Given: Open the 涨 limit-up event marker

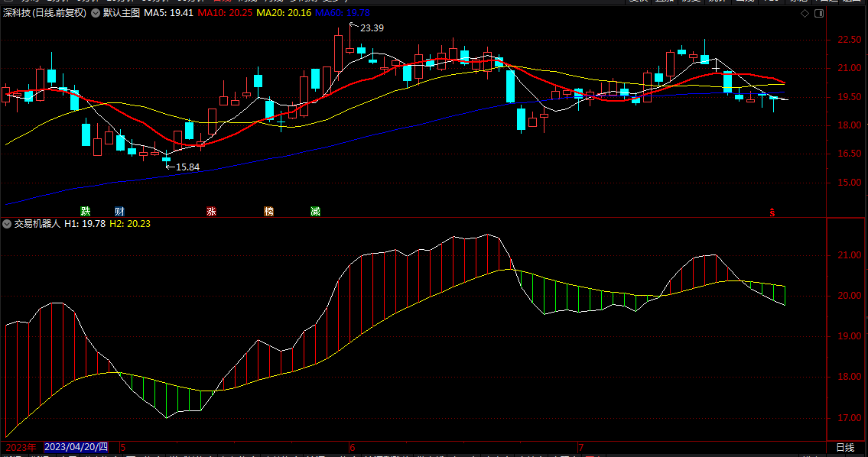Looking at the screenshot, I should [212, 212].
